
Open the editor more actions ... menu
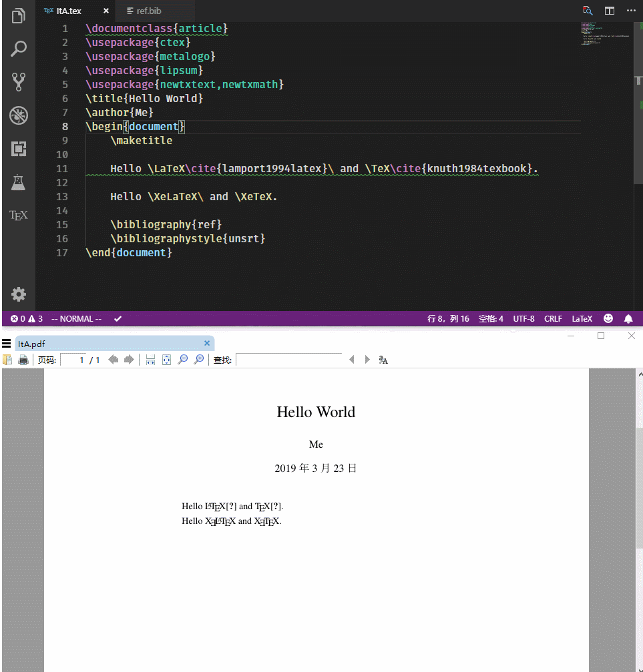(631, 11)
